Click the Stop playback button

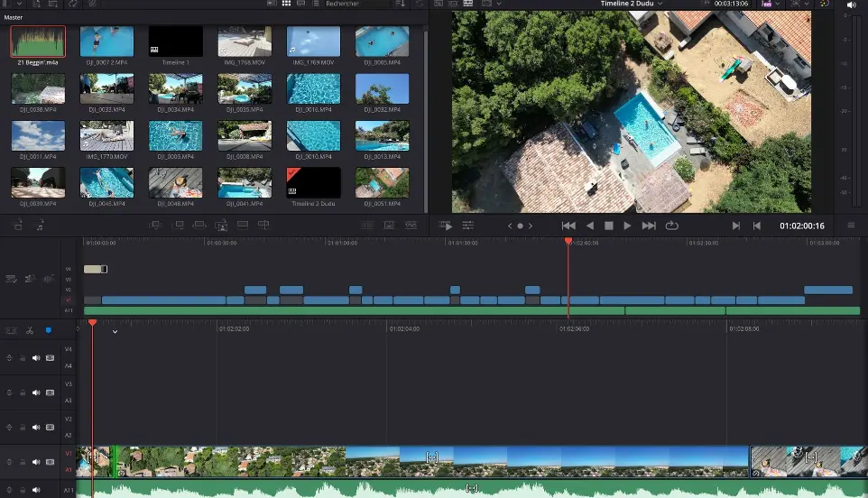608,226
